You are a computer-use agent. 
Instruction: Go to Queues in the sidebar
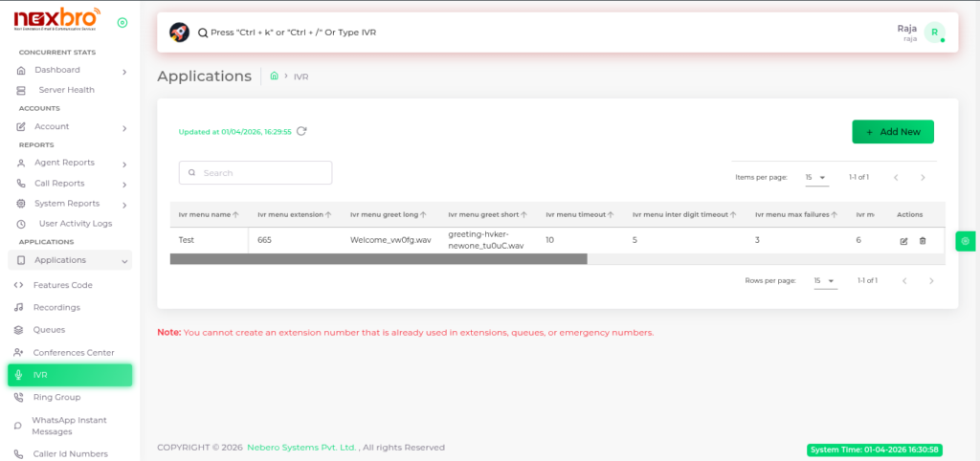49,330
